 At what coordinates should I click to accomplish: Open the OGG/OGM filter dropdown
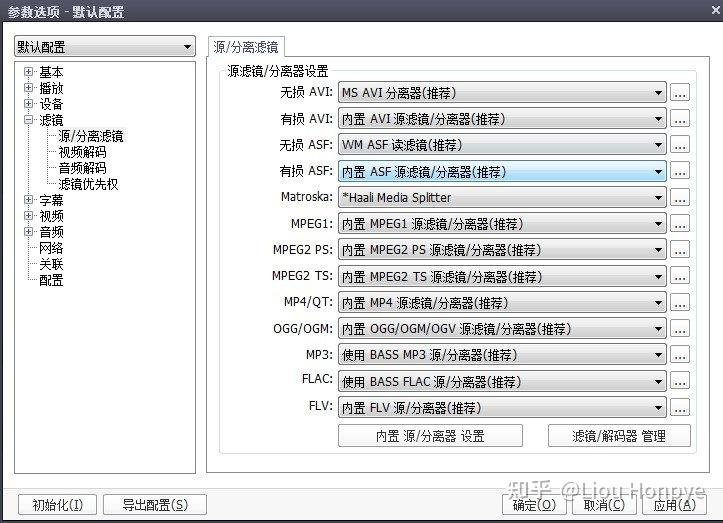click(502, 329)
